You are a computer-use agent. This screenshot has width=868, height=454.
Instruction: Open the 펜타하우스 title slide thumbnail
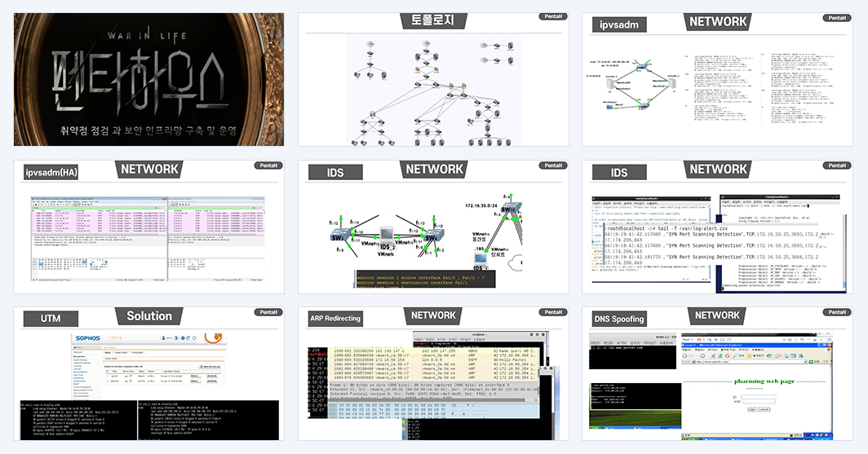tap(148, 80)
